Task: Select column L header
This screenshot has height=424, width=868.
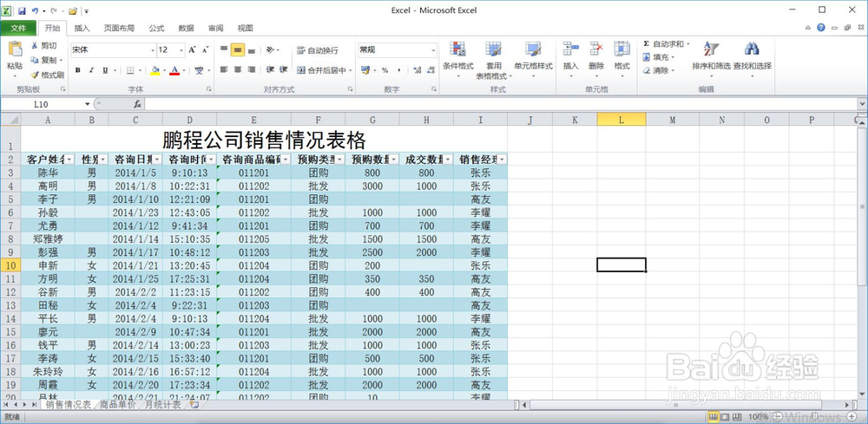Action: tap(621, 120)
